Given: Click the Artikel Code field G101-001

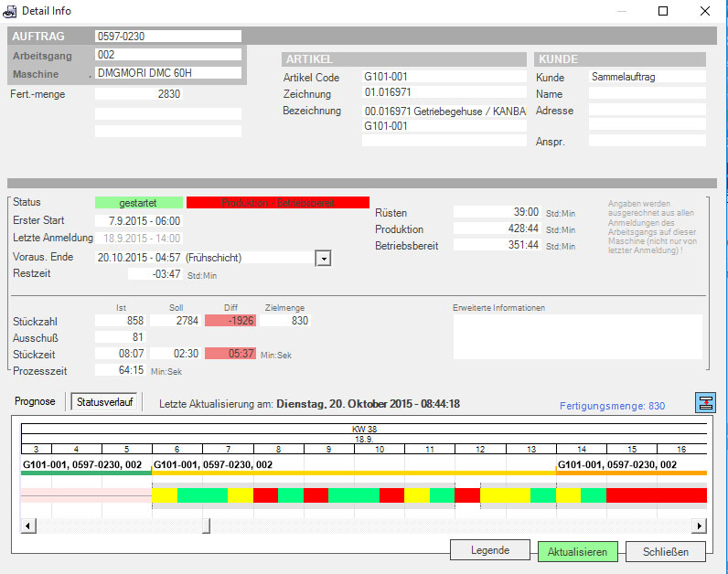Looking at the screenshot, I should click(x=444, y=77).
